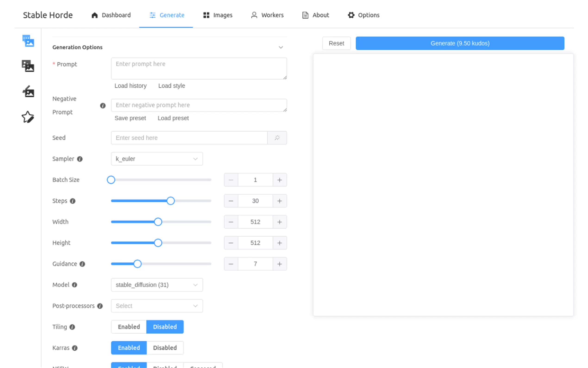Select image-to-image sidebar icon
Screen dimensions: 588x368
tap(28, 66)
